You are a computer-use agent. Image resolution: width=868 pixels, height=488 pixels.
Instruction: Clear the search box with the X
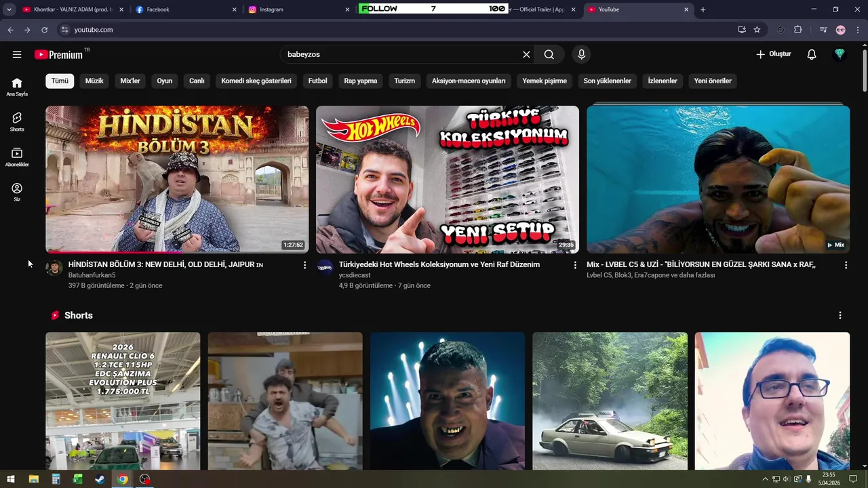point(526,54)
